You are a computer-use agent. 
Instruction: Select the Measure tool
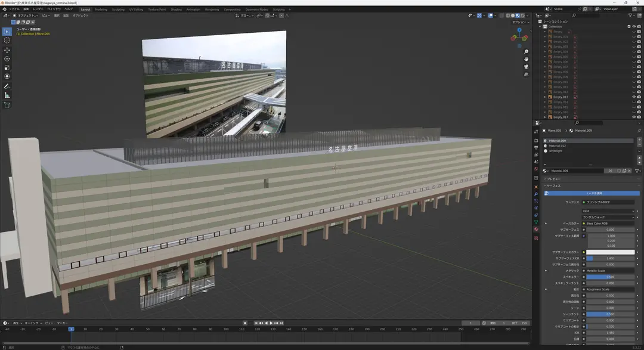pyautogui.click(x=7, y=95)
